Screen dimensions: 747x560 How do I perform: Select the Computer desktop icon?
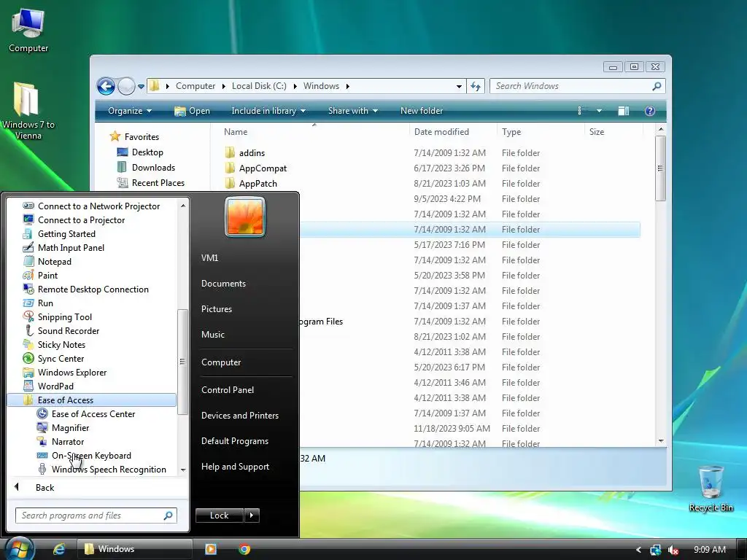pyautogui.click(x=28, y=31)
